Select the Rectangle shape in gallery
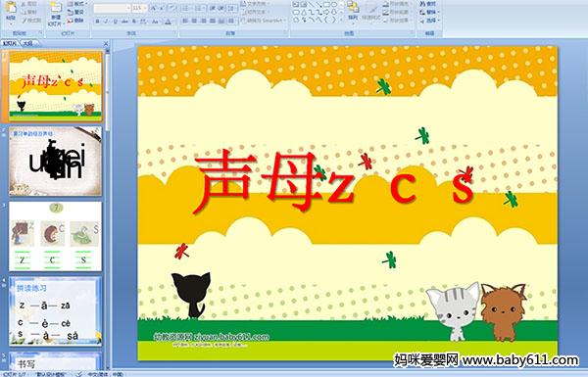The image size is (588, 377). (326, 5)
